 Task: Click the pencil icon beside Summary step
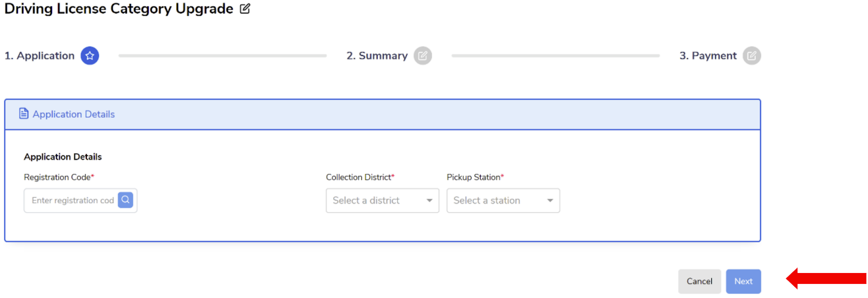coord(423,55)
